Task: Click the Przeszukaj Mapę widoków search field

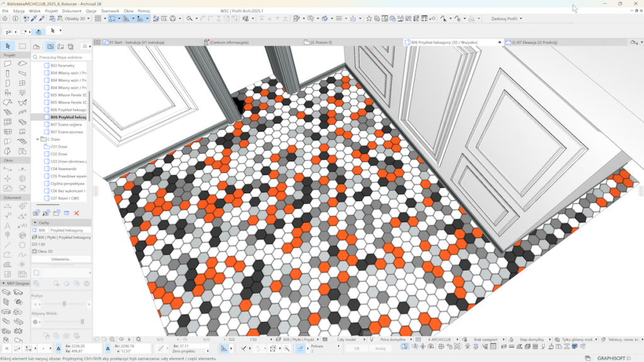Action: coord(62,57)
